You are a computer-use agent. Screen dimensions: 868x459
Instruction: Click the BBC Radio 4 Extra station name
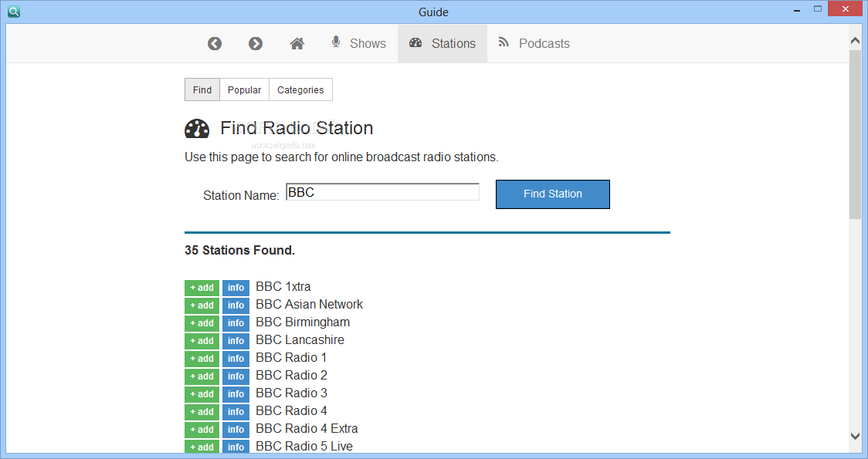coord(307,428)
